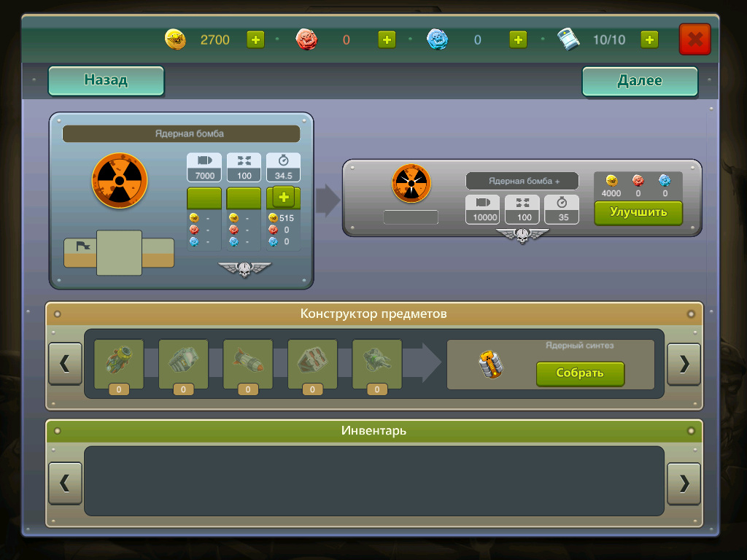Upgrade the bomb with Улучшить button
Image resolution: width=747 pixels, height=560 pixels.
(x=638, y=212)
